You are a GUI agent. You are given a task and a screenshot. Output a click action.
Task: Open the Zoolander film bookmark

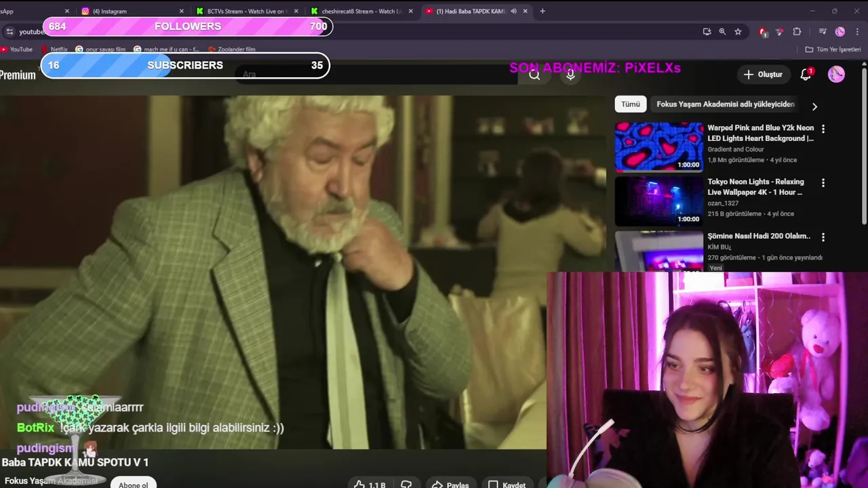click(232, 49)
